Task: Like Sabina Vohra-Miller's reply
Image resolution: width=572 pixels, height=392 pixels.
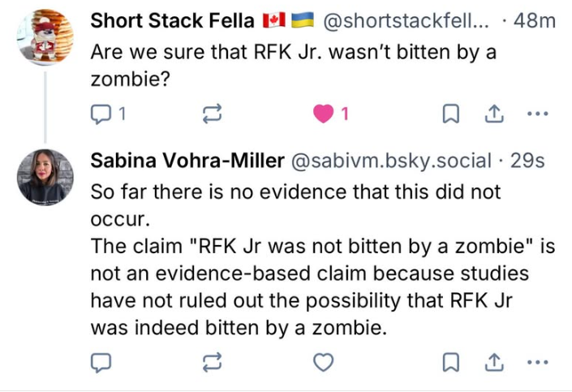Action: click(x=324, y=362)
